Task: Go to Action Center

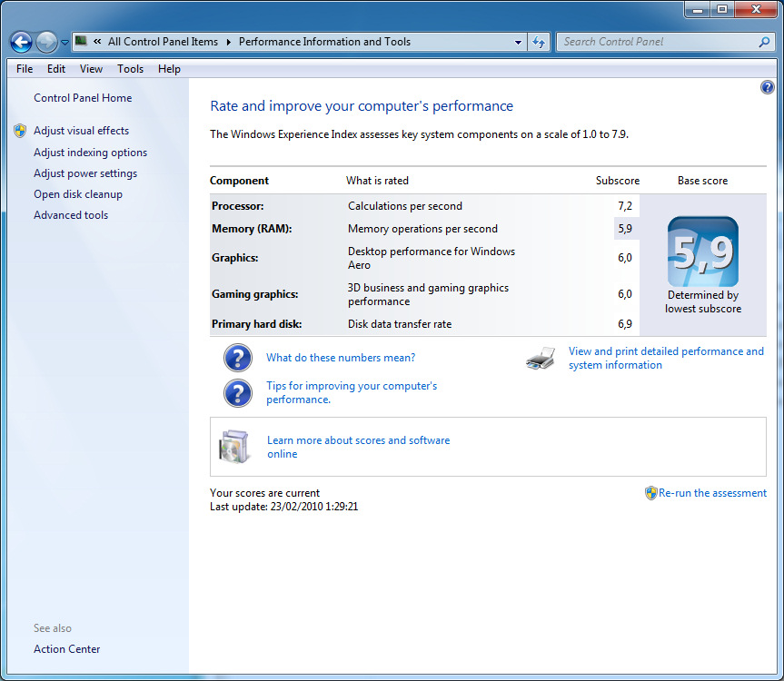Action: click(x=67, y=649)
